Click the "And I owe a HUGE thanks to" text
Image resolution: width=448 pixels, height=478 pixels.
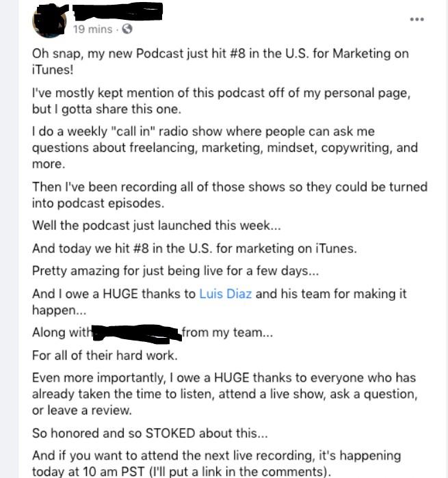[x=114, y=294]
